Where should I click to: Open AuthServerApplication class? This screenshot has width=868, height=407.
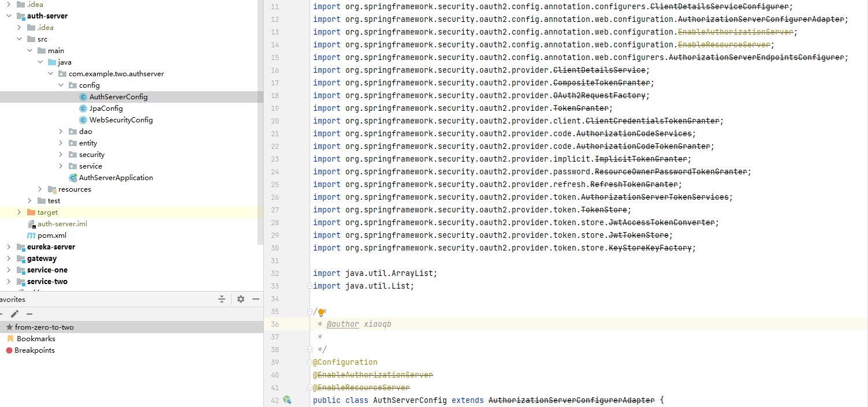[116, 178]
